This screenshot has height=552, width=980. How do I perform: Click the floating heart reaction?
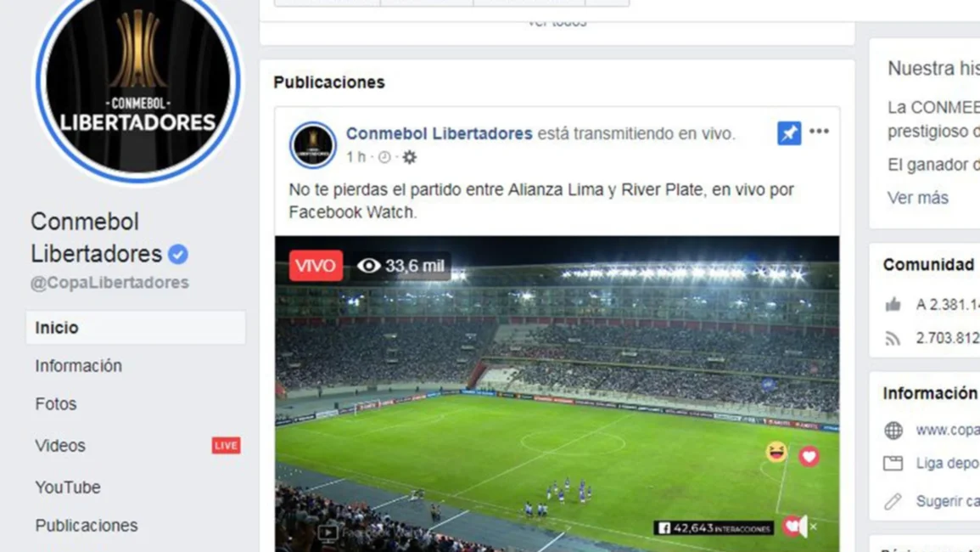click(809, 456)
